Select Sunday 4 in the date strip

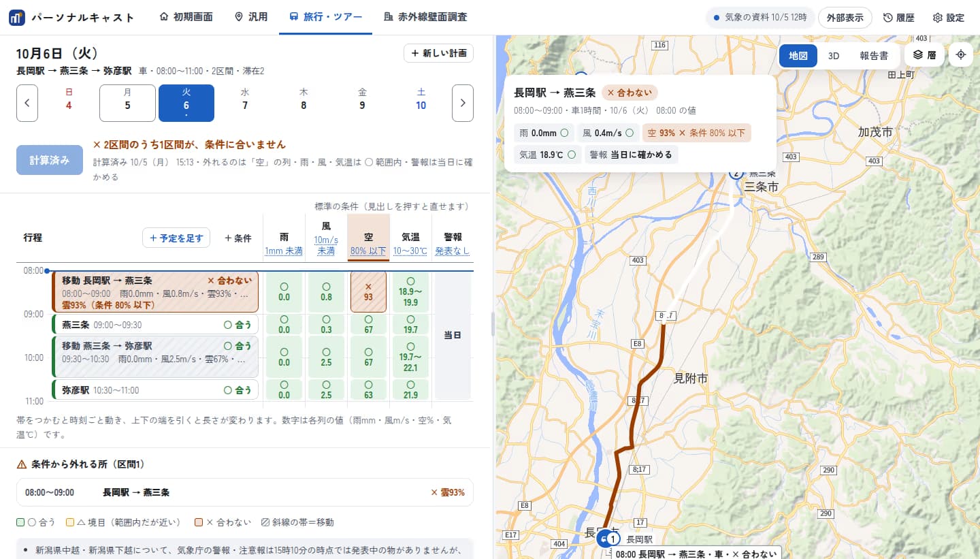[69, 103]
